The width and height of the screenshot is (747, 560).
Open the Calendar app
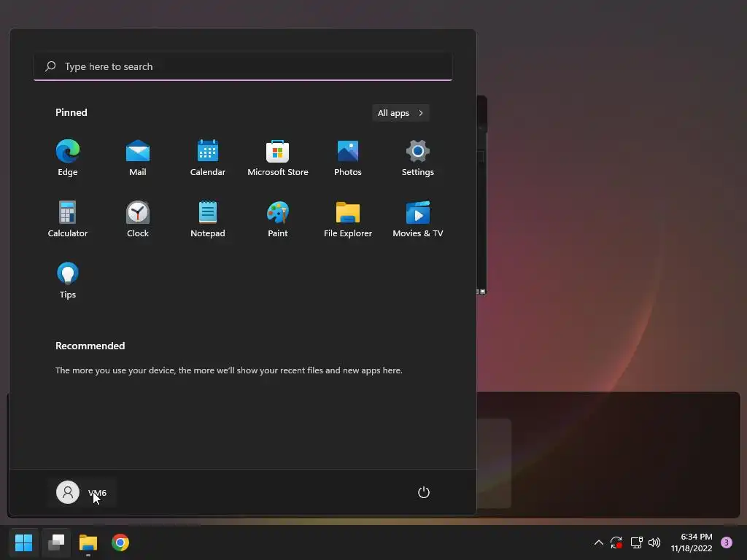click(x=208, y=157)
